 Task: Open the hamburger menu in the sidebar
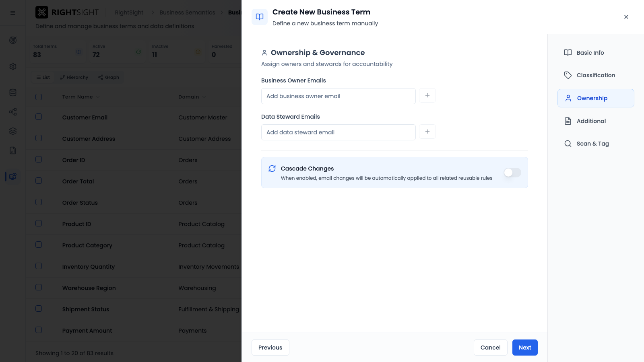[x=13, y=13]
